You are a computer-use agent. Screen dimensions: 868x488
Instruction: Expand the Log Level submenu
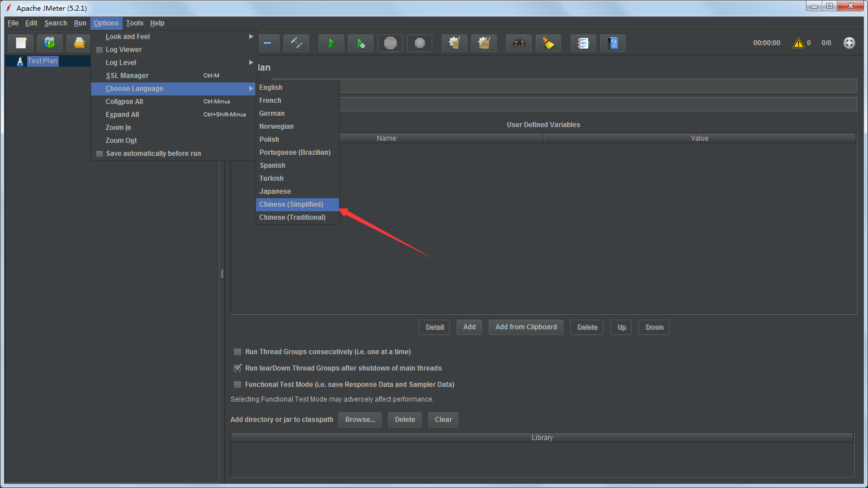174,63
